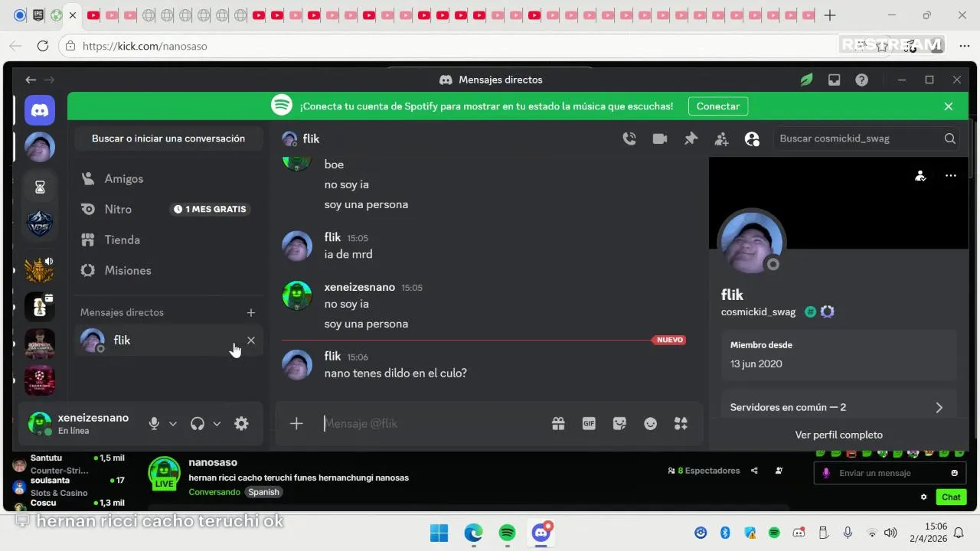Click the search magnifier in Discord
Viewport: 980px width, 551px height.
(950, 139)
